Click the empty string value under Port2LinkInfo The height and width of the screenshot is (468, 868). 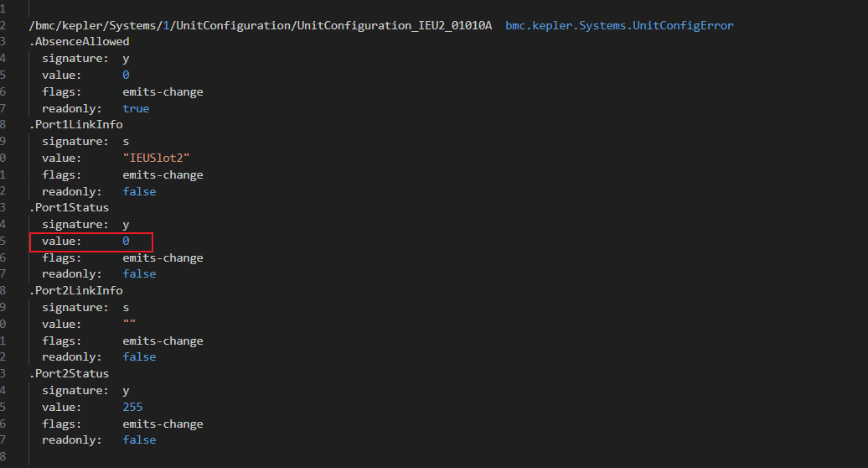(129, 322)
